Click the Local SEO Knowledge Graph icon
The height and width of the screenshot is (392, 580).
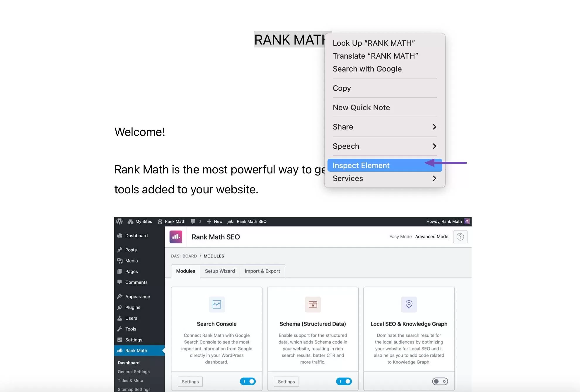point(409,304)
